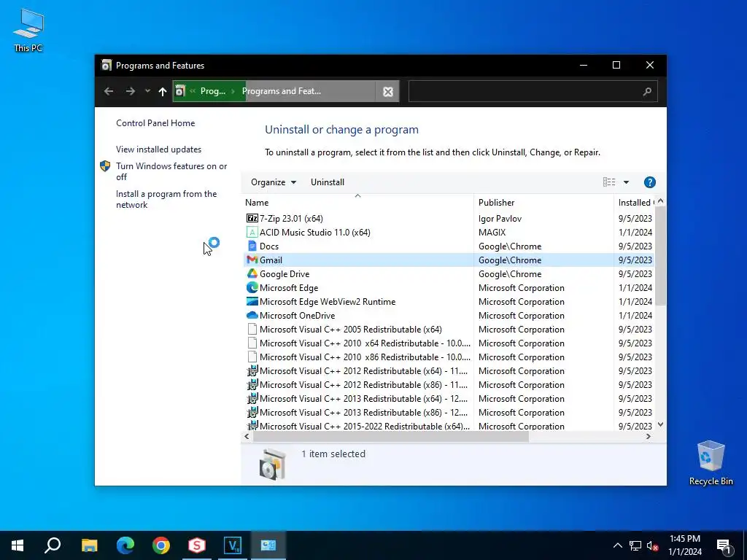
Task: Open notification center in taskbar
Action: [x=723, y=546]
